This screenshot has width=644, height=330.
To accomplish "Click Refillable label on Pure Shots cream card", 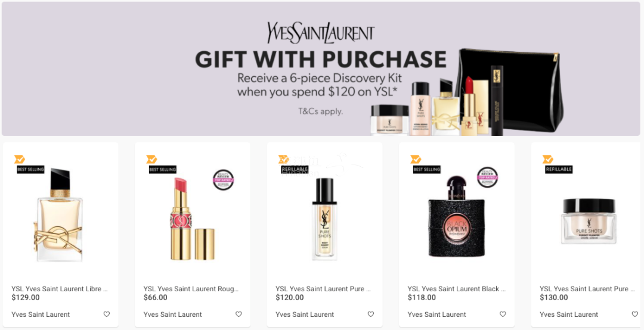I will 559,169.
